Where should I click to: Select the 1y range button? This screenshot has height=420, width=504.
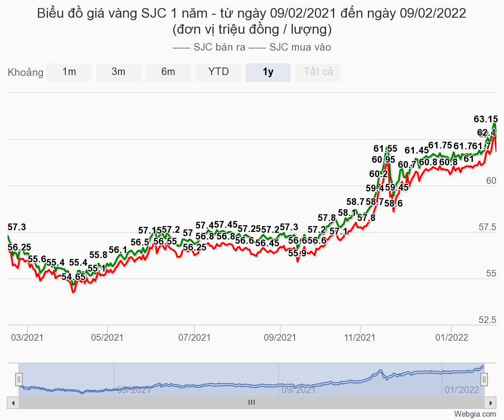coord(268,72)
